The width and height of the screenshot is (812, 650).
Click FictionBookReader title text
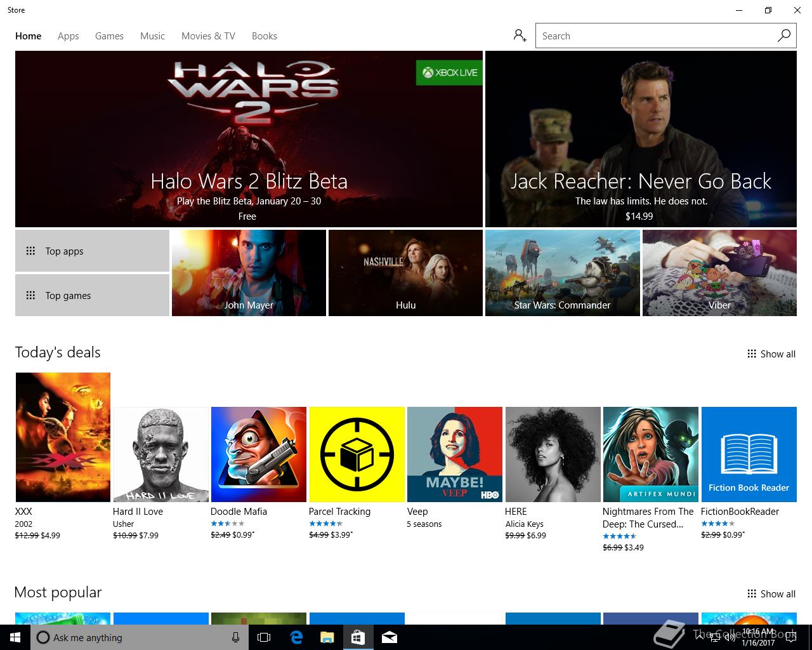740,512
